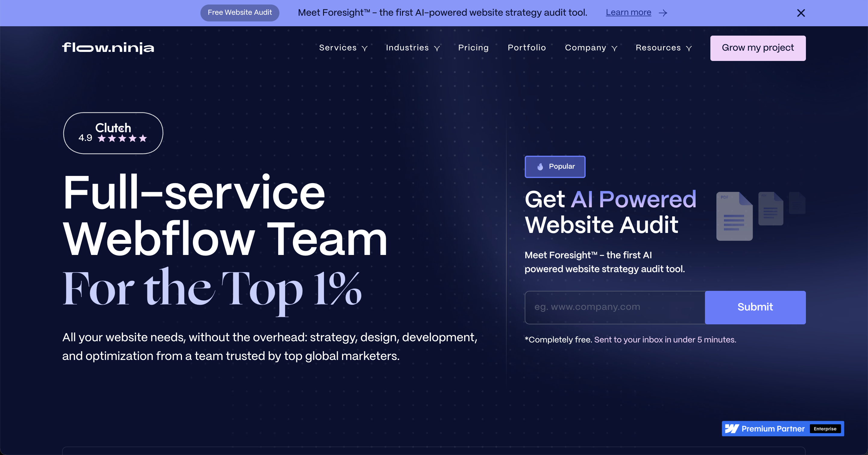The height and width of the screenshot is (455, 868).
Task: Go to the Pricing page
Action: pyautogui.click(x=473, y=48)
